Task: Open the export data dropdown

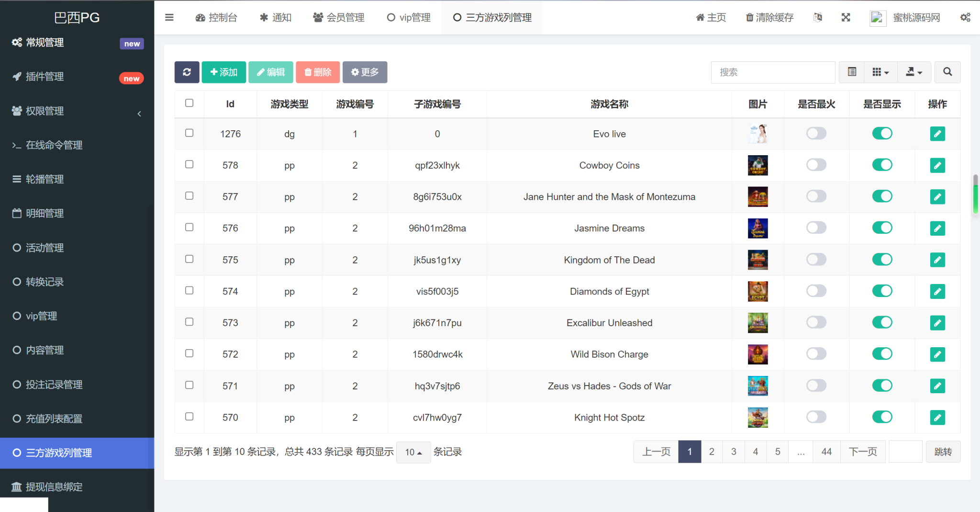Action: click(x=913, y=72)
